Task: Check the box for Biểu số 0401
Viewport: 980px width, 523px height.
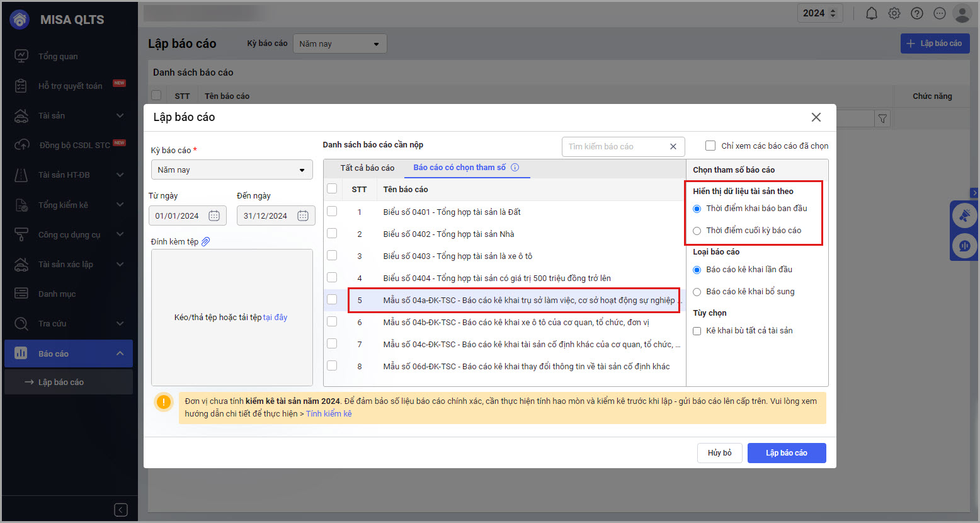Action: (x=332, y=212)
